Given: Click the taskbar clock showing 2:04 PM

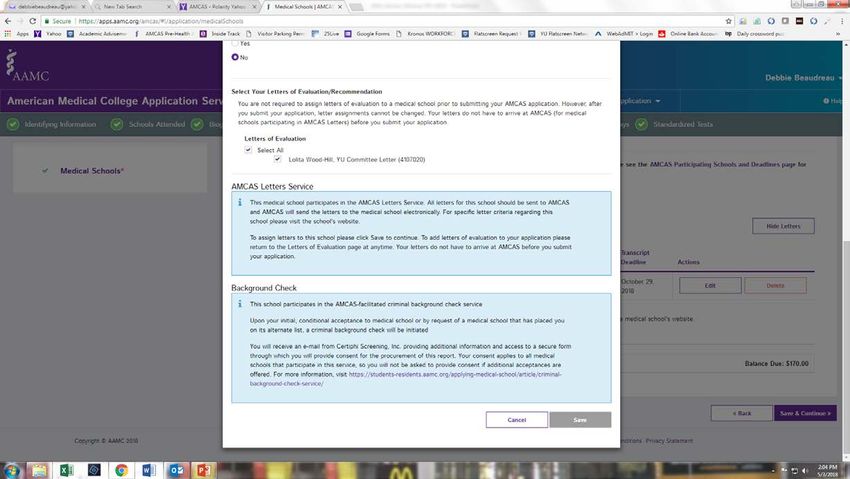Looking at the screenshot, I should (x=827, y=470).
